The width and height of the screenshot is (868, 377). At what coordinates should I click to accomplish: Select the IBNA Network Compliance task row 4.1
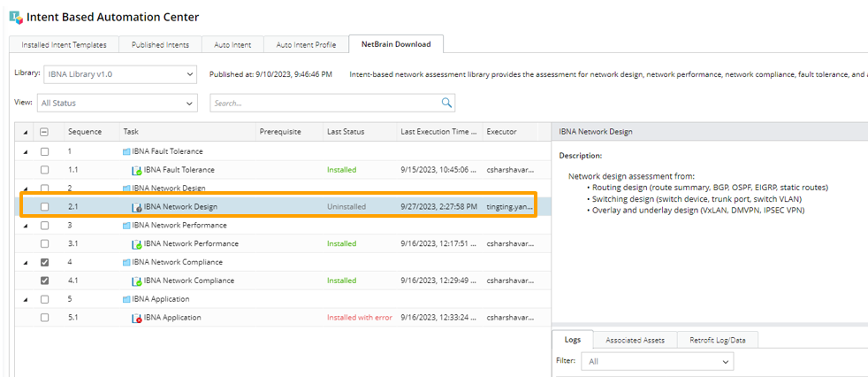(283, 281)
